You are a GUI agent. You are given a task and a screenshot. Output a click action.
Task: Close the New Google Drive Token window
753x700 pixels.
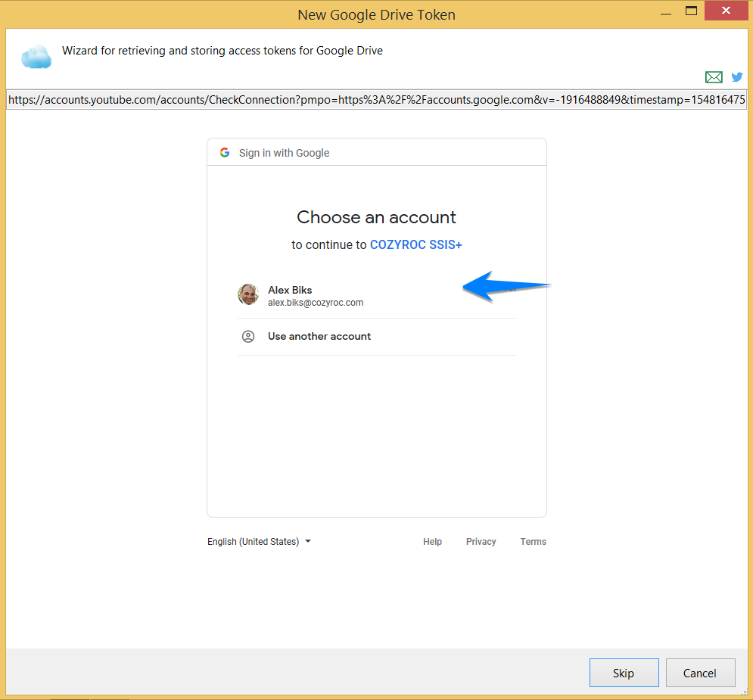(x=726, y=11)
